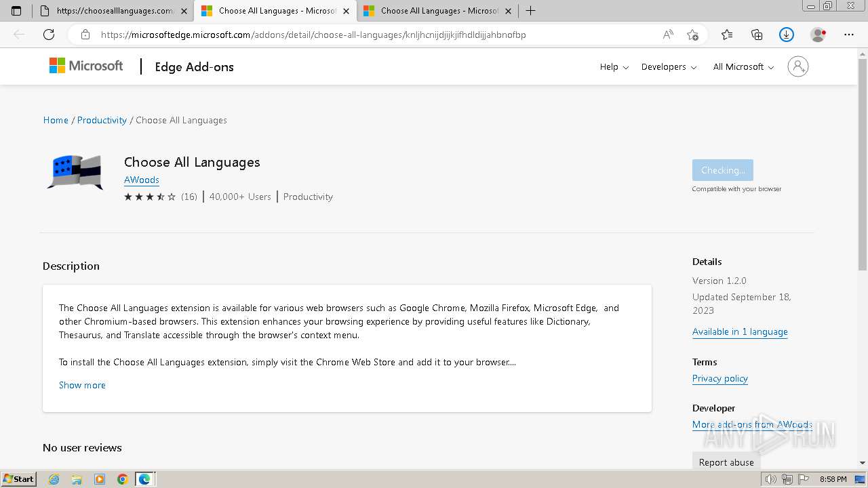Click the network tray icon

coord(787,479)
